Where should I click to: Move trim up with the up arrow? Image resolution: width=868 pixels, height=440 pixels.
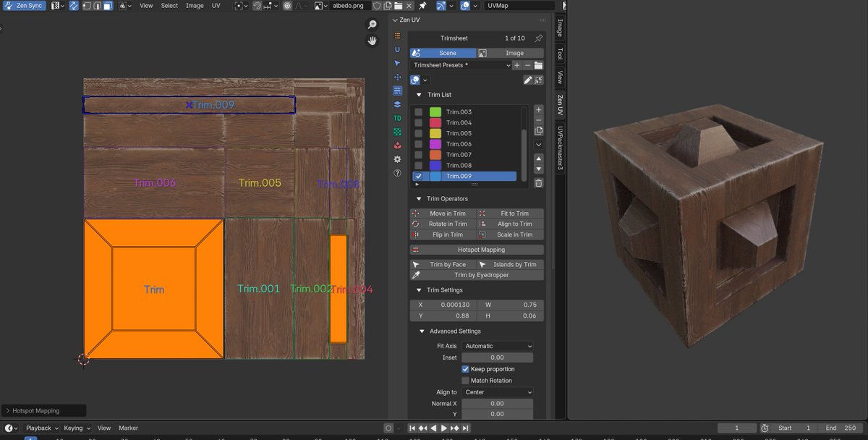[538, 158]
